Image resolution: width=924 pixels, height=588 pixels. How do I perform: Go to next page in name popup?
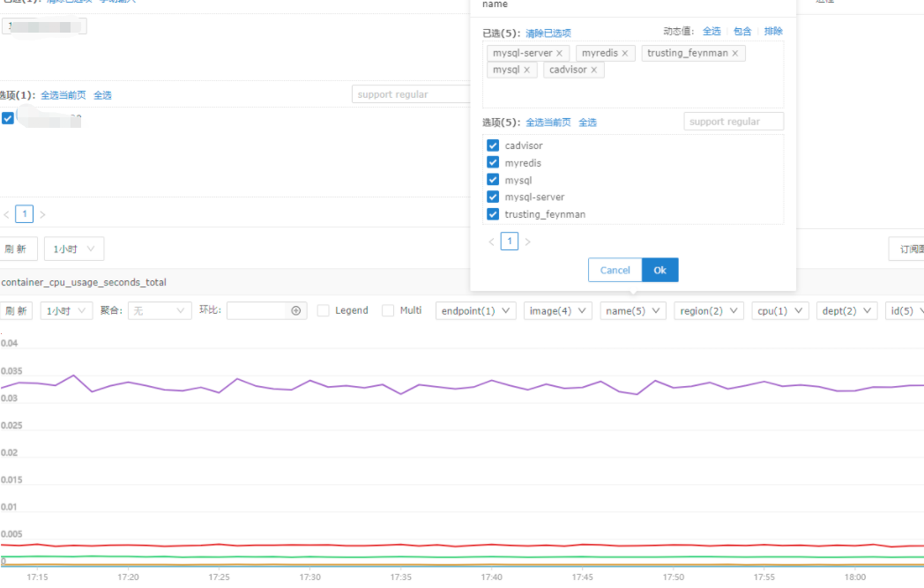(x=528, y=242)
